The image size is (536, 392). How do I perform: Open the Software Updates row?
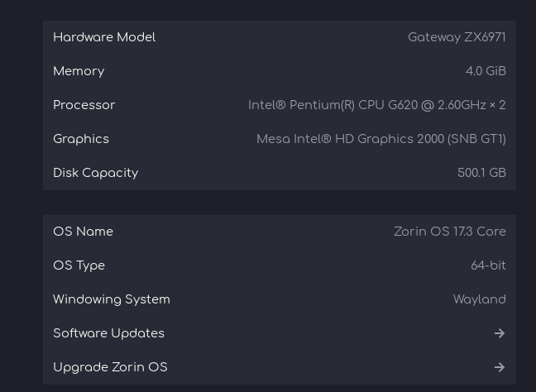coord(279,333)
